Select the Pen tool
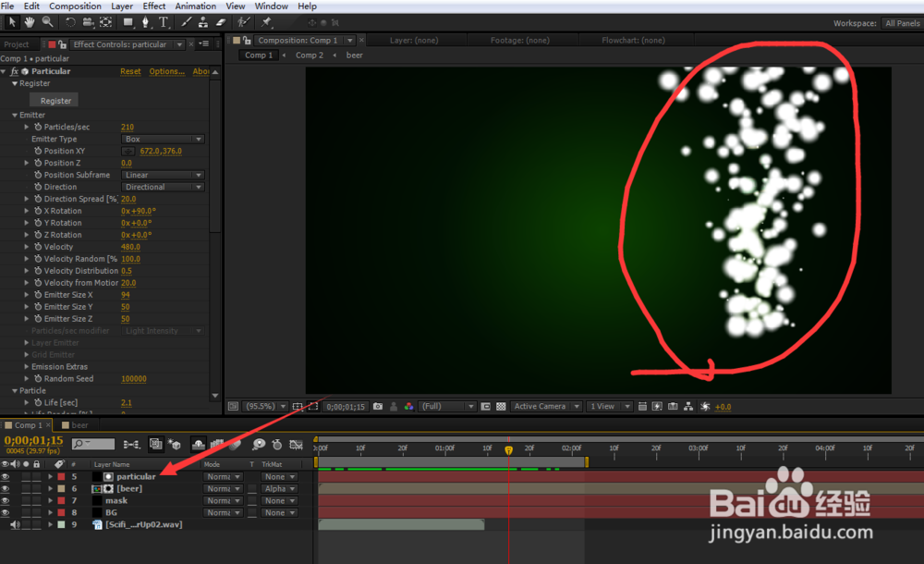 coord(146,22)
